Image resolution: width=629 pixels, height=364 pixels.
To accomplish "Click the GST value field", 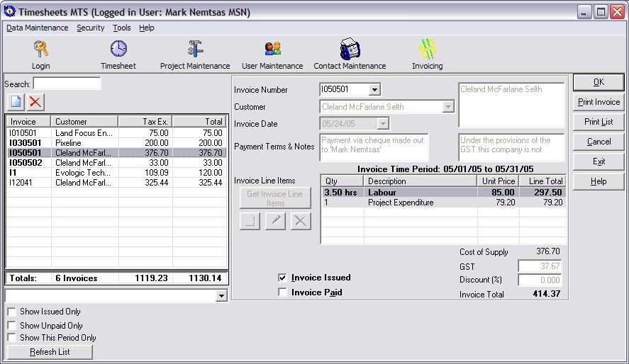I will 540,266.
